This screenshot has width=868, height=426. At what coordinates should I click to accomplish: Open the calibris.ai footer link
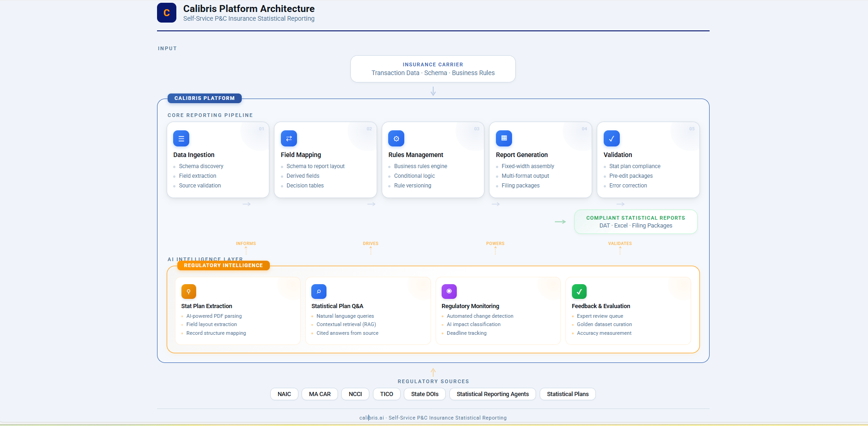coord(371,418)
